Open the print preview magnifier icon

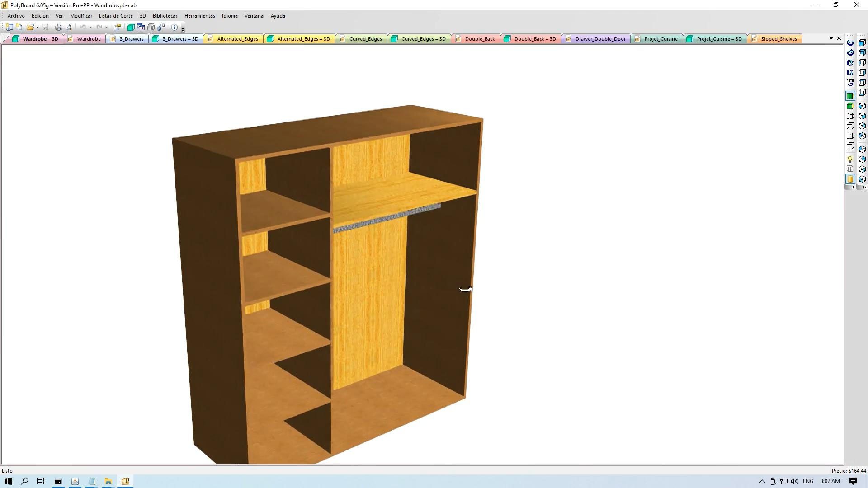coord(69,28)
